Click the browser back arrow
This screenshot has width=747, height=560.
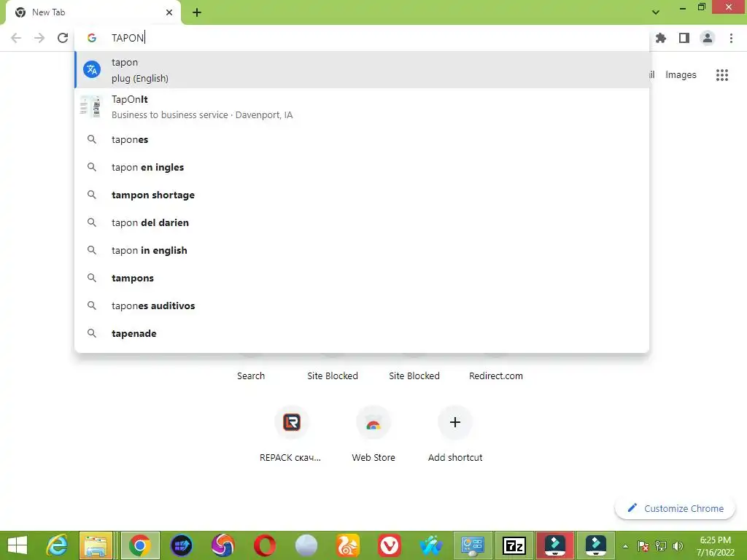tap(16, 38)
